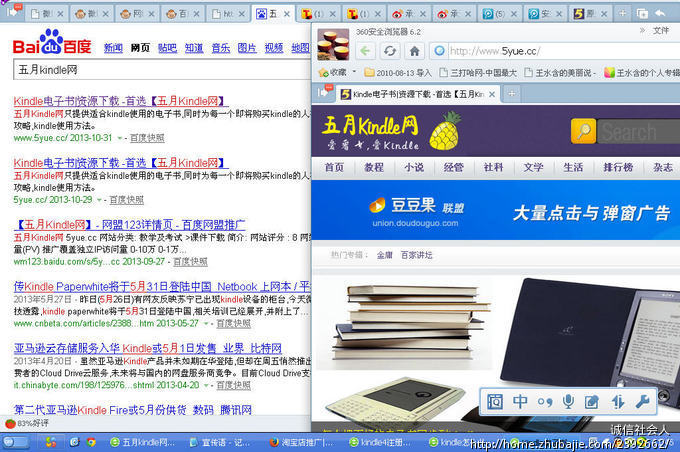Viewport: 680px width, 452px height.
Task: Open the 小说 site menu
Action: click(414, 167)
